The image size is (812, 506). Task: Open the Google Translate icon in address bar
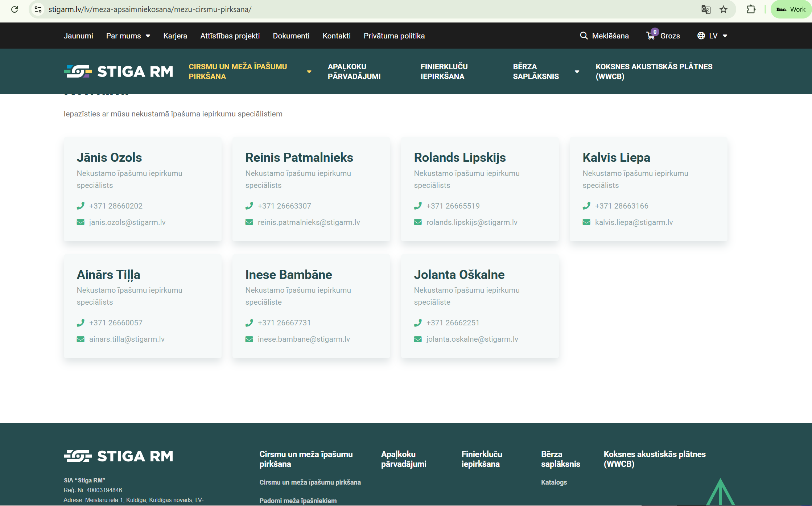[x=706, y=9]
